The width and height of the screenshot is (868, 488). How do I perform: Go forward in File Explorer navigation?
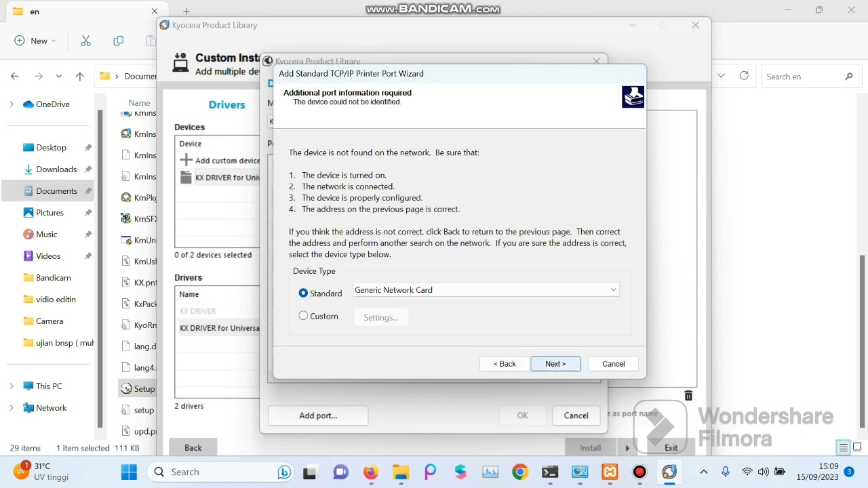[38, 77]
